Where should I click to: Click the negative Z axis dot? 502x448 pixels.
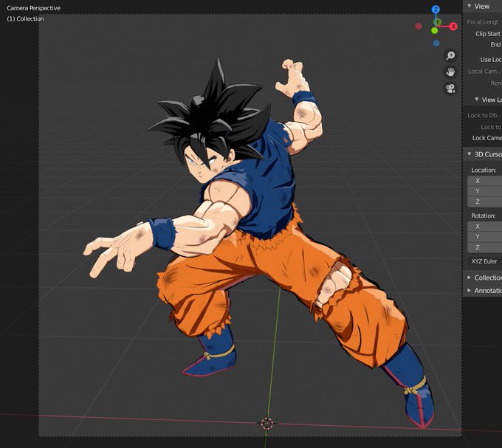(x=436, y=43)
